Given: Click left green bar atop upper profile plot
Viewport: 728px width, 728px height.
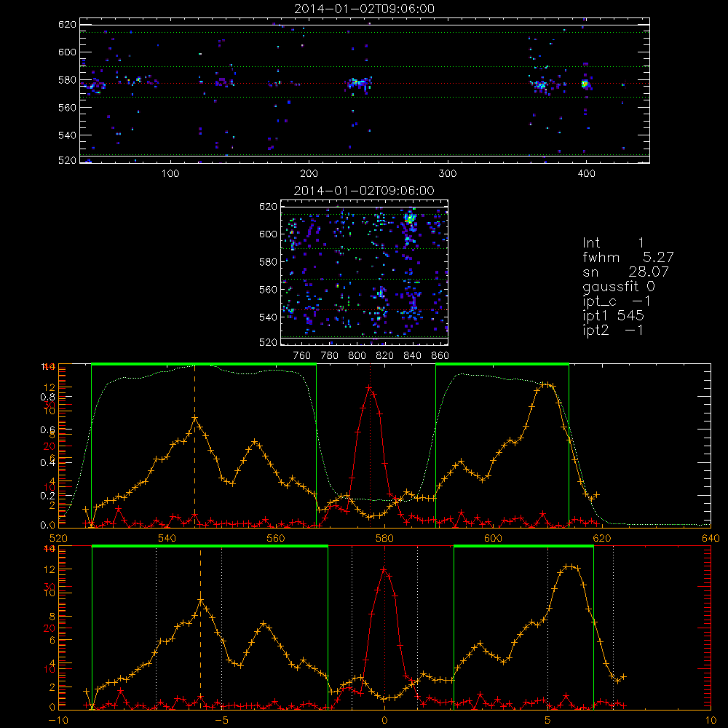Looking at the screenshot, I should click(204, 364).
